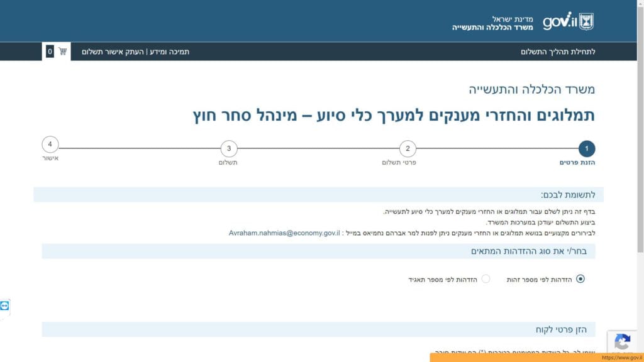
Task: Select radio הזדהות לפי מספר זהות
Action: pyautogui.click(x=580, y=279)
